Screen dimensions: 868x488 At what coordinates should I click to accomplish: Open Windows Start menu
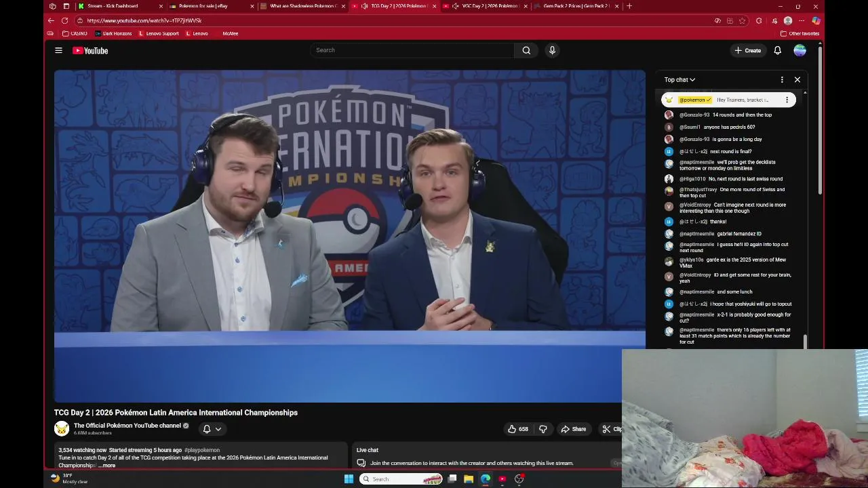tap(349, 479)
